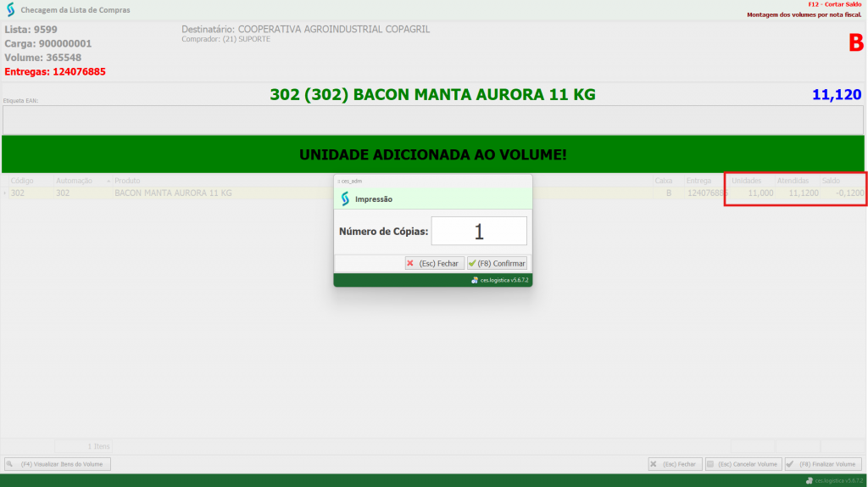The height and width of the screenshot is (487, 868).
Task: Click the green checkmark icon on Confirmar
Action: pos(472,263)
